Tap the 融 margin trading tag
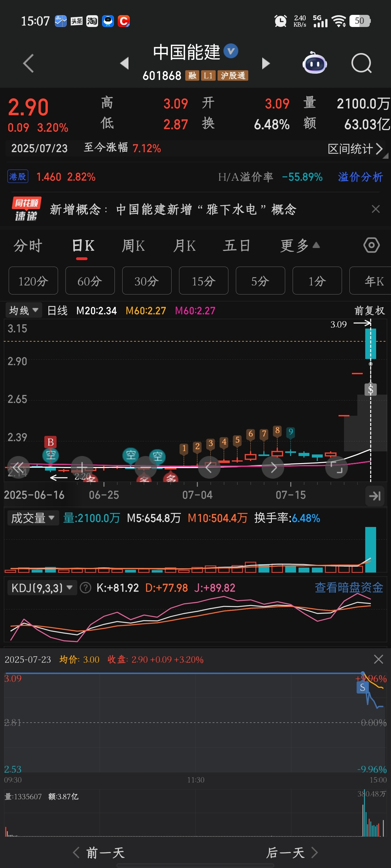 (192, 75)
